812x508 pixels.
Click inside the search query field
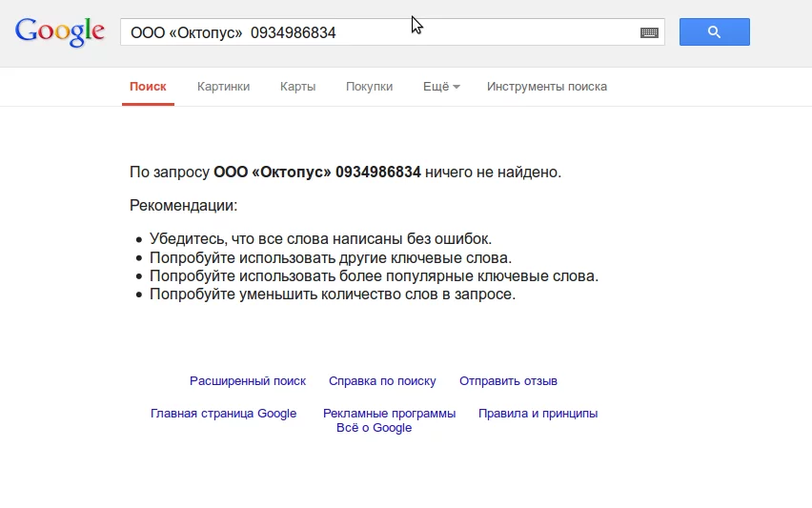pyautogui.click(x=381, y=32)
